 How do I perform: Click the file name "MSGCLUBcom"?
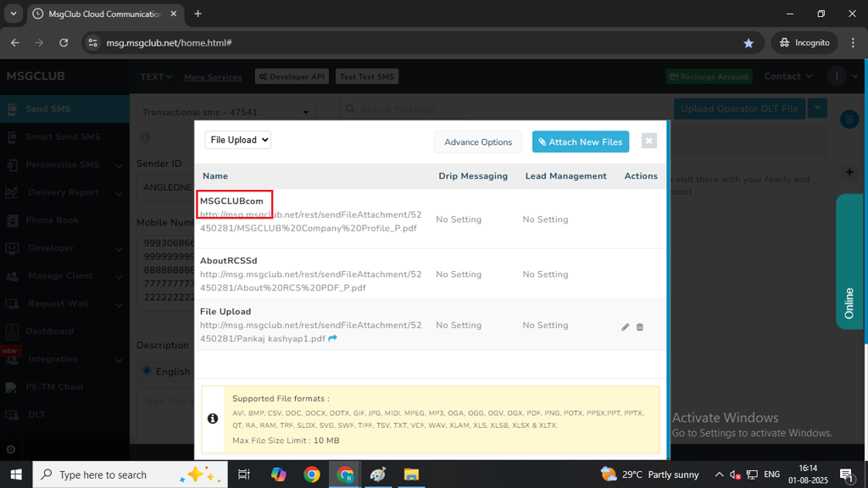coord(231,201)
